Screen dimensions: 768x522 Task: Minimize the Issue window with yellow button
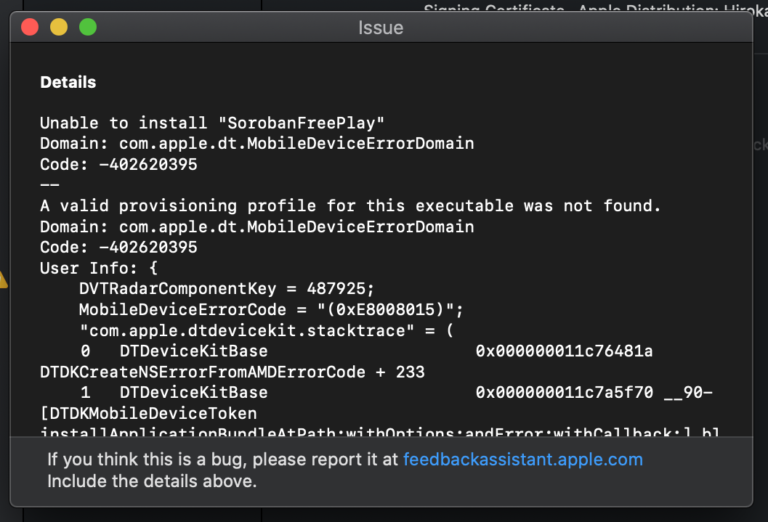pyautogui.click(x=59, y=27)
